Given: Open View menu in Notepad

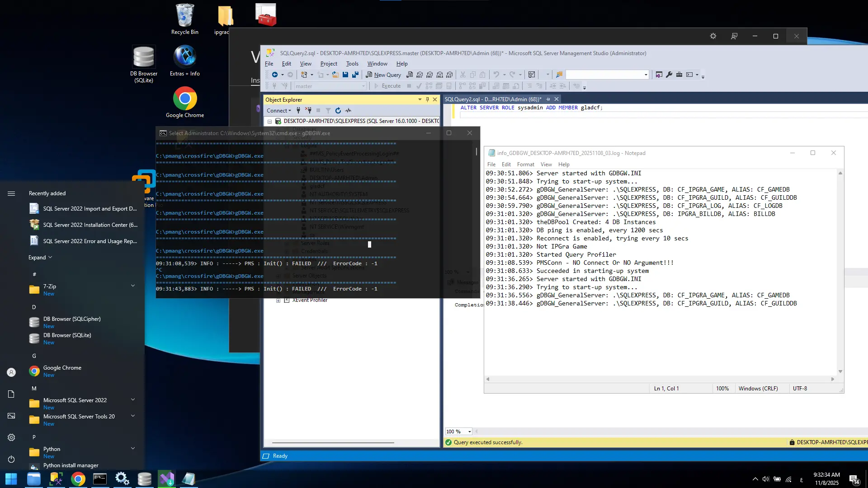Looking at the screenshot, I should click(x=546, y=164).
